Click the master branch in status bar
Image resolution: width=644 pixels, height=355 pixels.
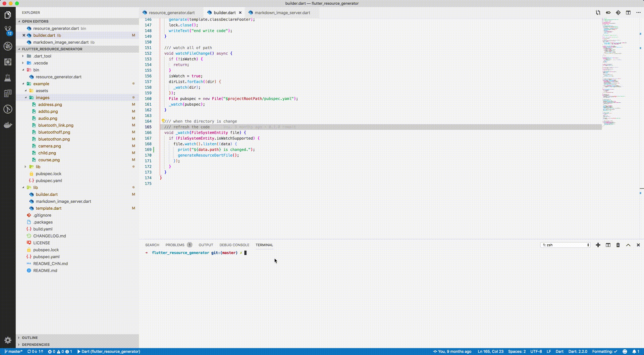[14, 352]
